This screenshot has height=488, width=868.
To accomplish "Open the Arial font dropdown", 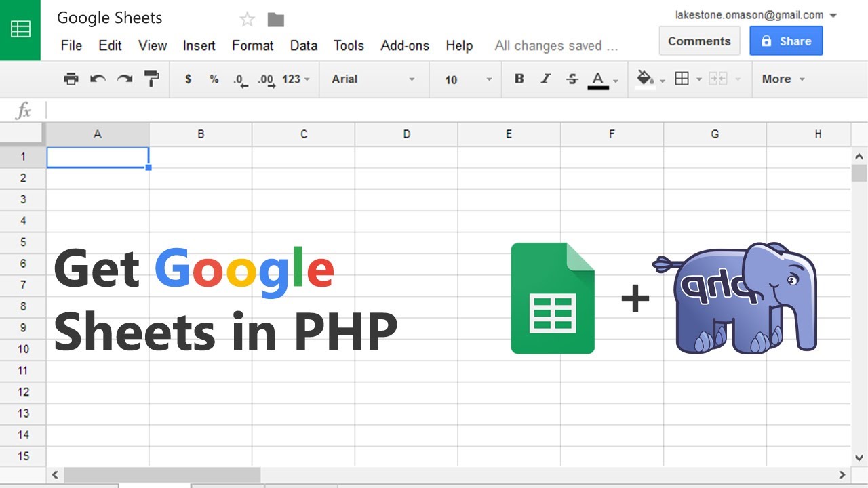I will pyautogui.click(x=373, y=79).
